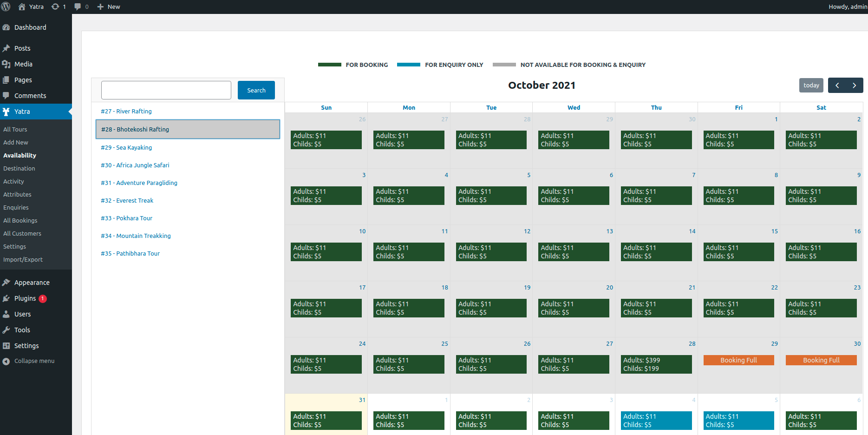Click day number 20 in calendar
Image resolution: width=868 pixels, height=435 pixels.
[609, 288]
